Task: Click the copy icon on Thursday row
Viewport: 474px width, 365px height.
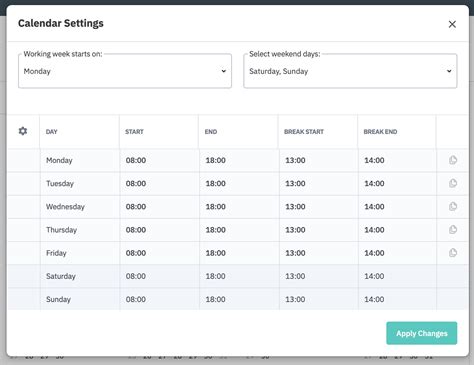Action: (x=453, y=230)
